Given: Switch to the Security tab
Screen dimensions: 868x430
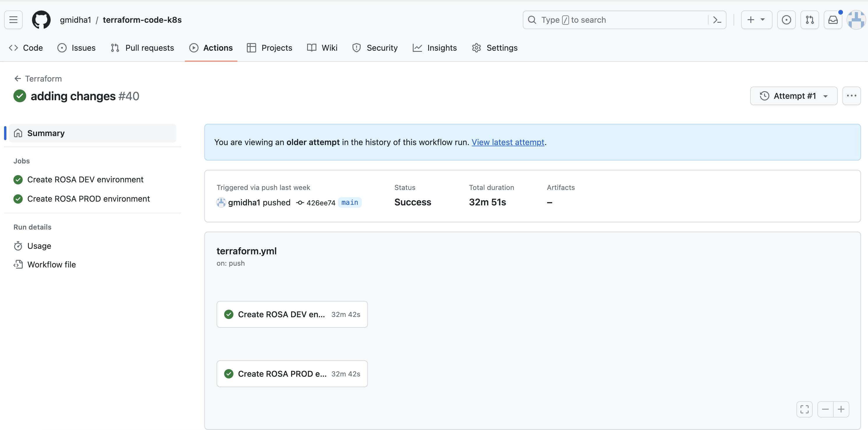Looking at the screenshot, I should pos(375,48).
